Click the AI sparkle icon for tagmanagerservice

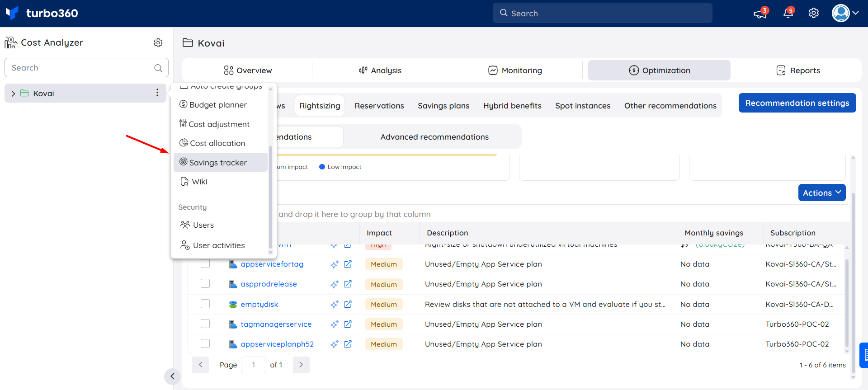click(334, 324)
